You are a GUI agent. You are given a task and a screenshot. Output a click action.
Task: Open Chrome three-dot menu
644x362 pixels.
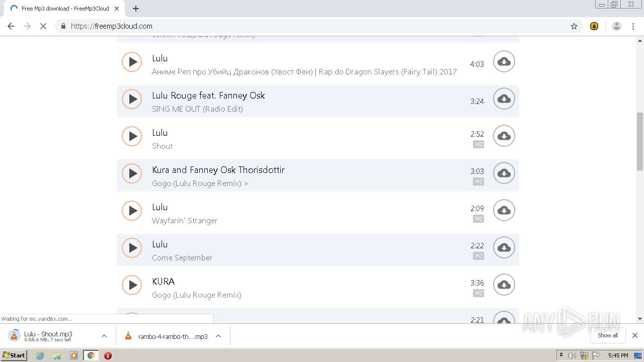[x=633, y=26]
